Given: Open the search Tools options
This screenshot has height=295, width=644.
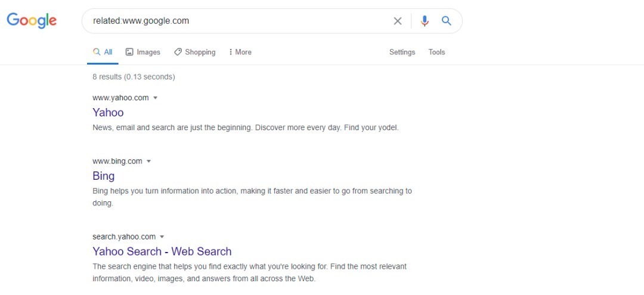Looking at the screenshot, I should [x=436, y=53].
